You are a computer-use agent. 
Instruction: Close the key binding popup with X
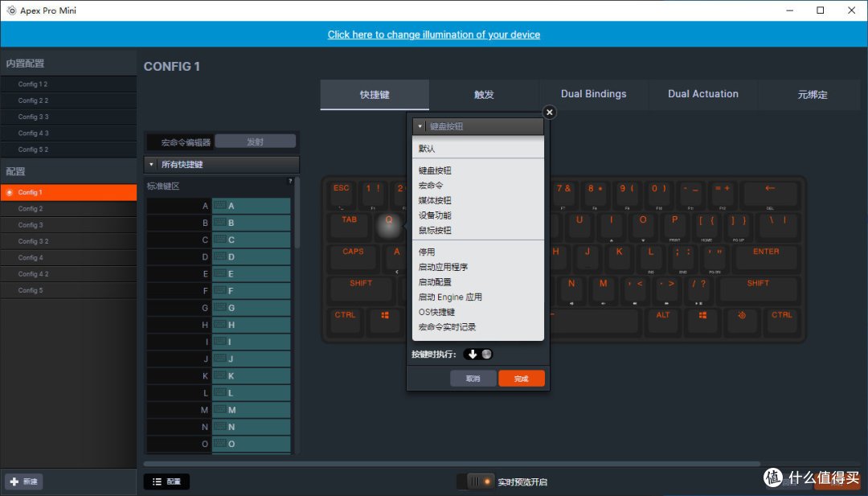(549, 113)
